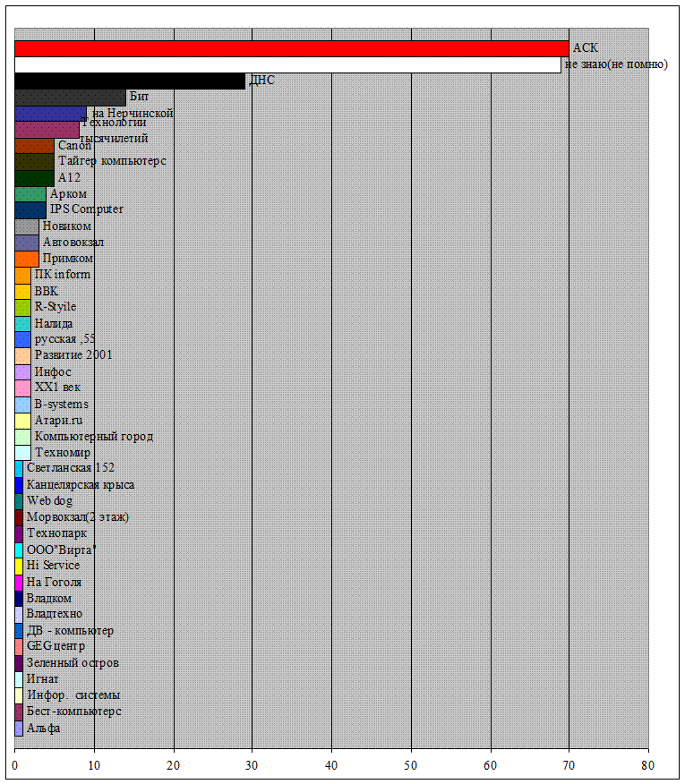Select the blue 'на Нерчинской' bar
The height and width of the screenshot is (784, 685).
click(50, 114)
